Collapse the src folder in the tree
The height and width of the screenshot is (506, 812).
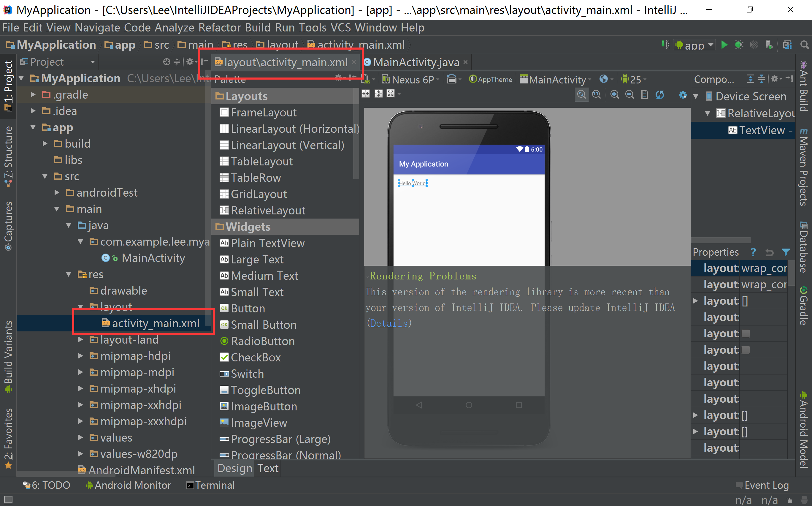pyautogui.click(x=45, y=176)
